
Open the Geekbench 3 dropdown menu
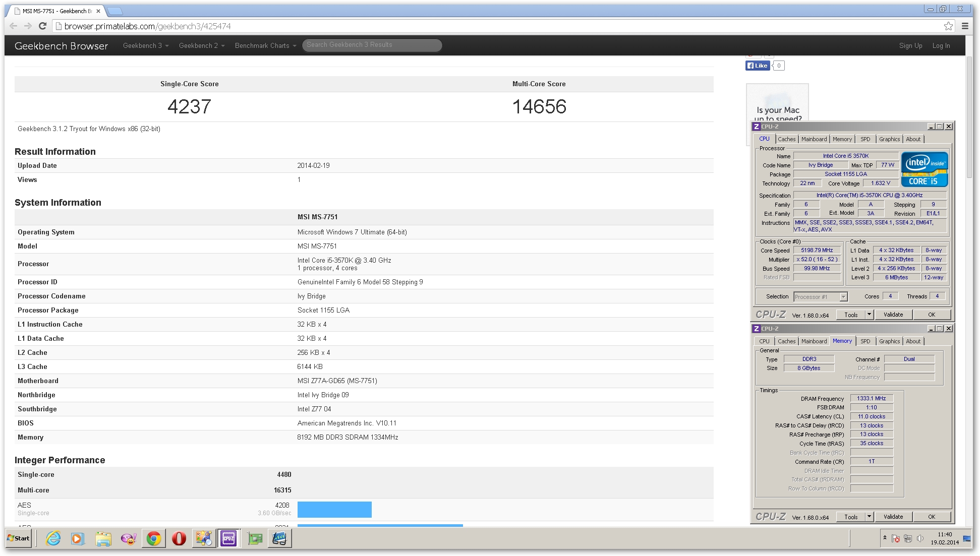point(146,45)
